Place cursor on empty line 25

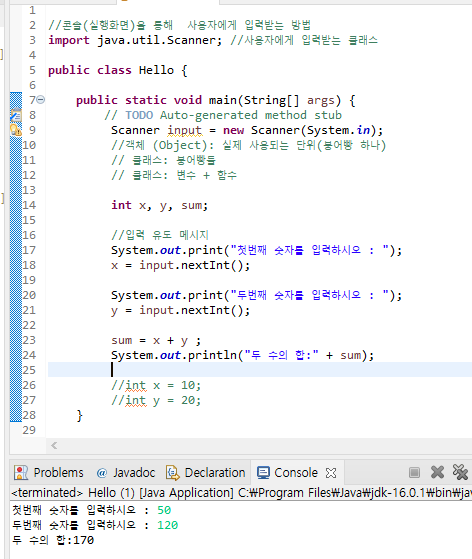click(260, 370)
